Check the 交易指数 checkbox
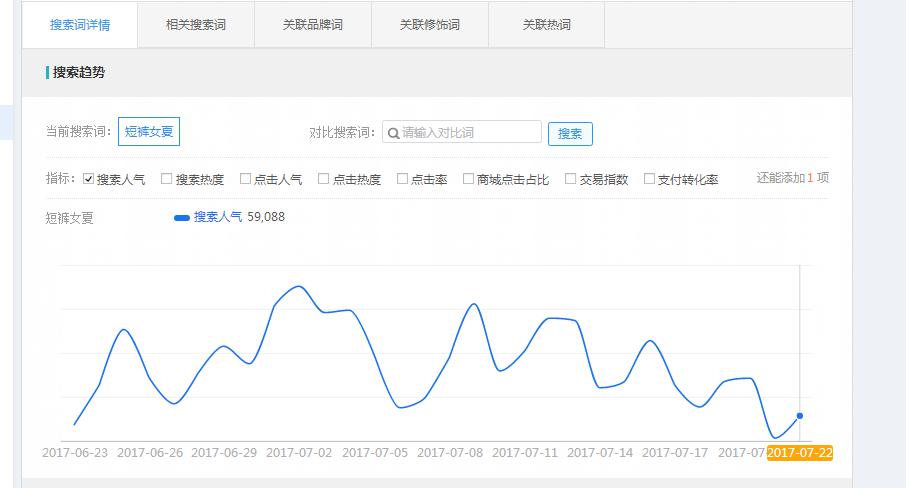Viewport: 906px width, 488px height. click(571, 179)
